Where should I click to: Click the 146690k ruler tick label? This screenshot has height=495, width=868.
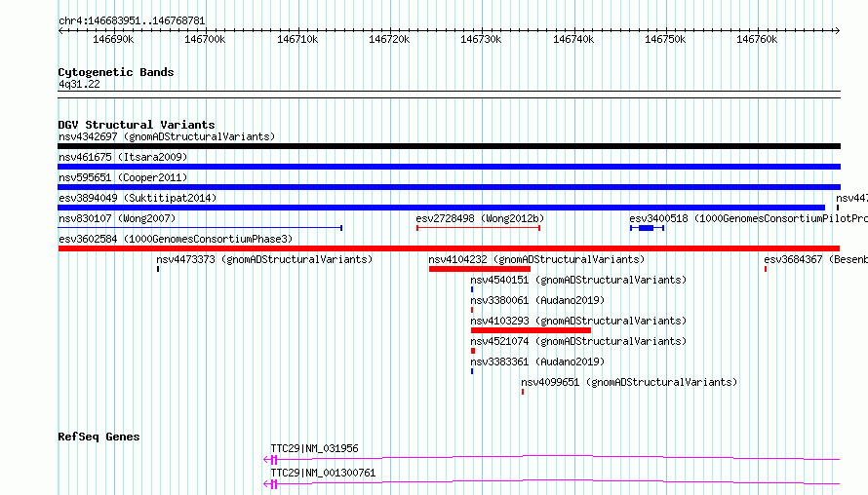[x=113, y=39]
